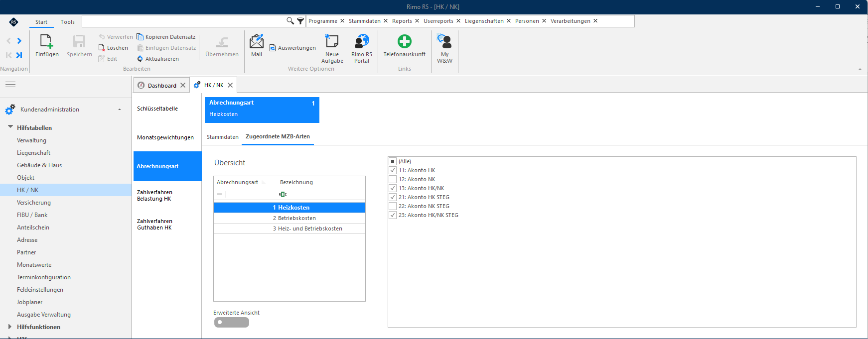The image size is (868, 339).
Task: Switch to the Dashboard tab
Action: point(162,85)
